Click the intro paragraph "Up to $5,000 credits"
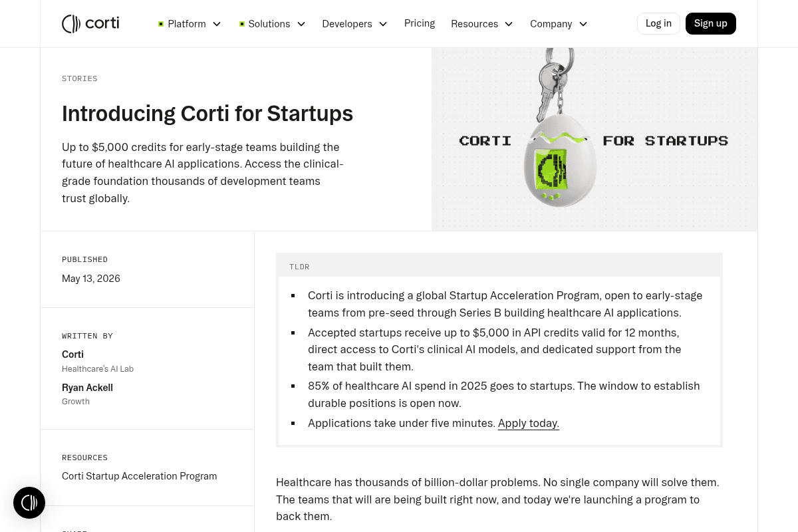Screen dimensions: 798x532 coord(203,172)
